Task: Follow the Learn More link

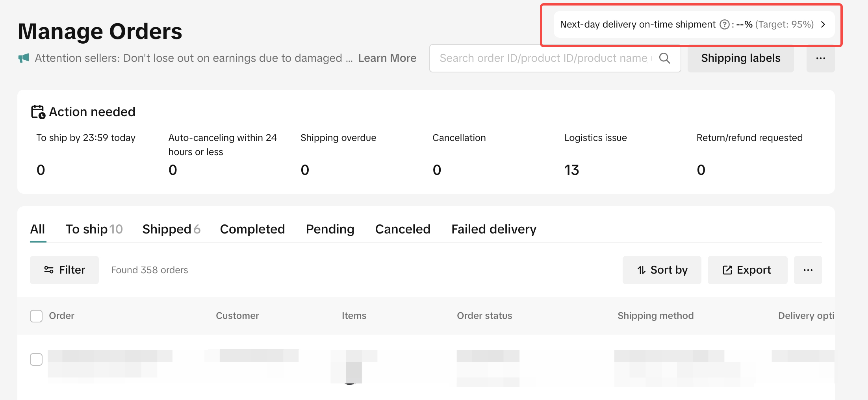Action: pos(387,58)
